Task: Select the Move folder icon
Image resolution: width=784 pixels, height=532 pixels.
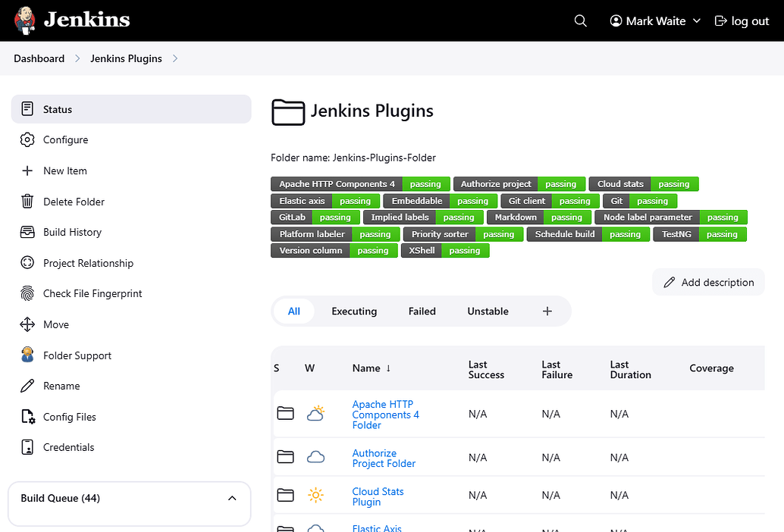Action: (x=27, y=324)
